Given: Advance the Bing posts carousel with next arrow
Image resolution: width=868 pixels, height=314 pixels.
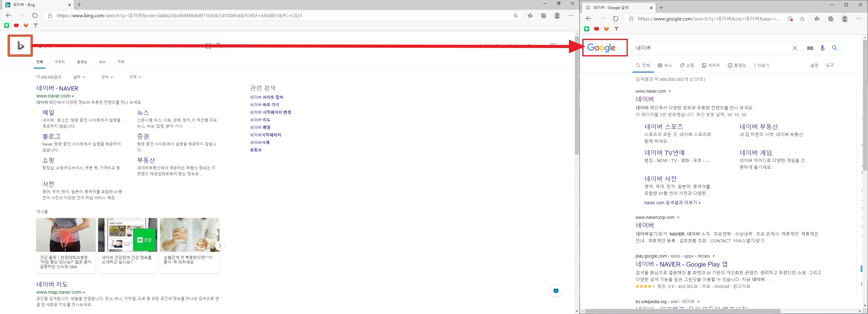Looking at the screenshot, I should click(219, 245).
